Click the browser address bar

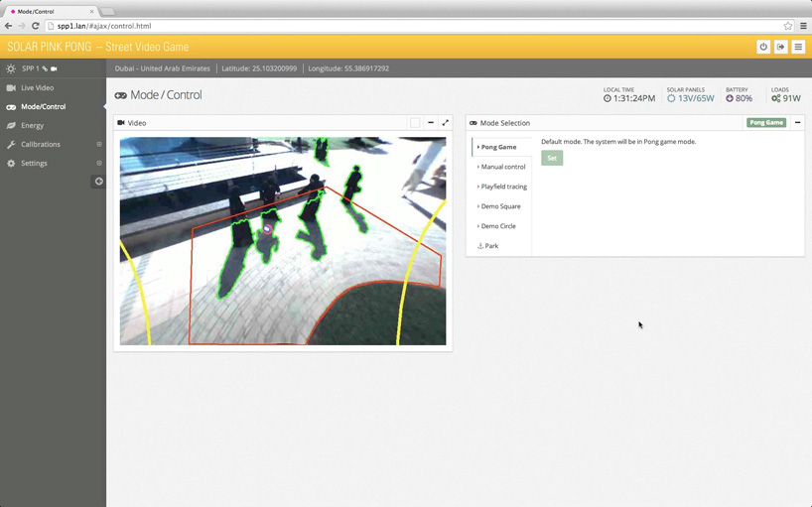tap(397, 26)
